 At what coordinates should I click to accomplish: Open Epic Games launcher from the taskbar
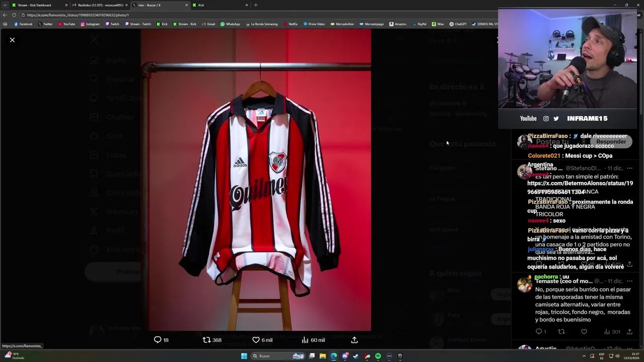[x=400, y=356]
